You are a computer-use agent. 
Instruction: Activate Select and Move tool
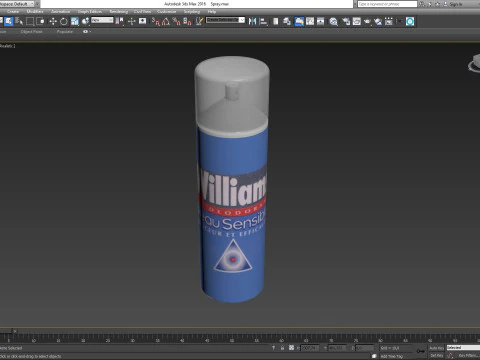53,22
